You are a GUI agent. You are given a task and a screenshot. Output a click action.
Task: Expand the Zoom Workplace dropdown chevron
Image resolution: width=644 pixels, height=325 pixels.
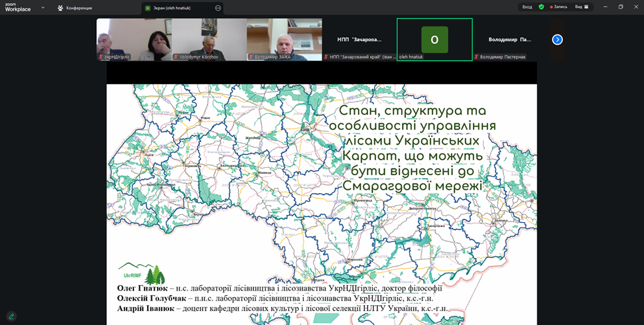(43, 8)
